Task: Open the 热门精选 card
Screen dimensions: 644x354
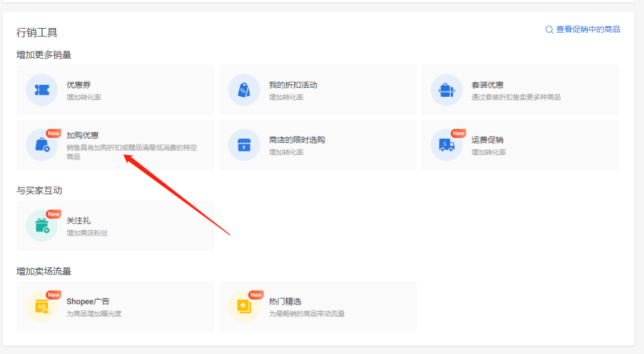Action: click(x=319, y=306)
